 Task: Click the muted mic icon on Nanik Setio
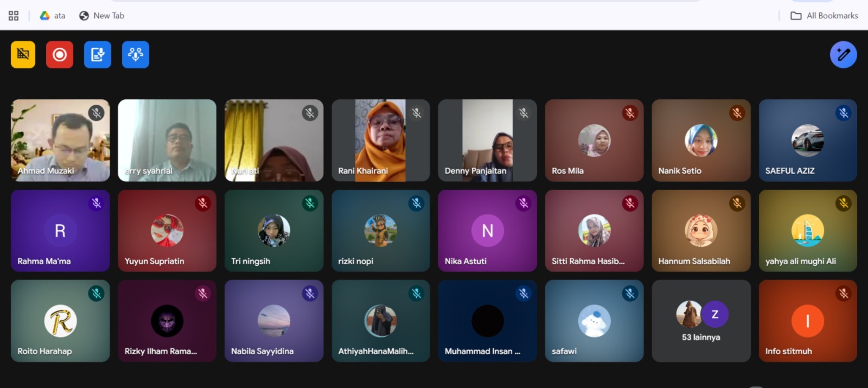[737, 113]
